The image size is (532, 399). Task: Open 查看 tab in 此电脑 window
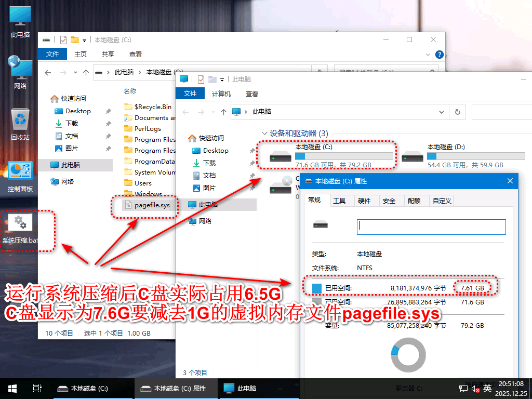pyautogui.click(x=252, y=94)
